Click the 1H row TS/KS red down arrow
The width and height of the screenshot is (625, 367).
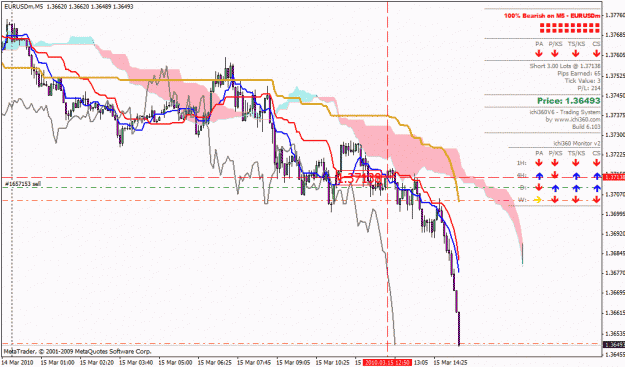[576, 163]
